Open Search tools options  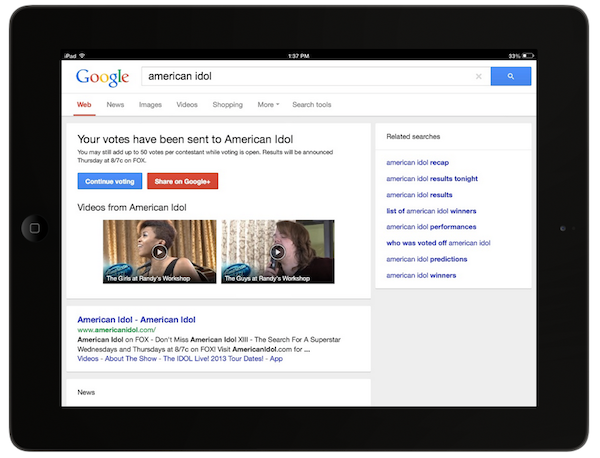[312, 104]
